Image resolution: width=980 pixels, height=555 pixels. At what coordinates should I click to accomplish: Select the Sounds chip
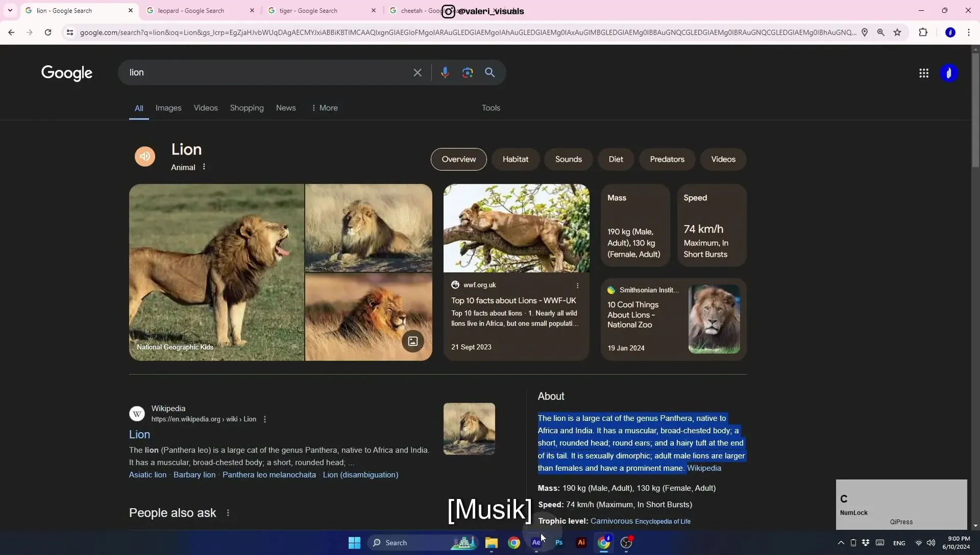click(x=569, y=159)
